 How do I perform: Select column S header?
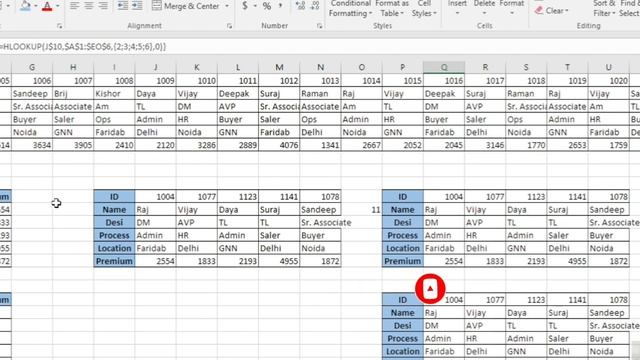(x=526, y=67)
